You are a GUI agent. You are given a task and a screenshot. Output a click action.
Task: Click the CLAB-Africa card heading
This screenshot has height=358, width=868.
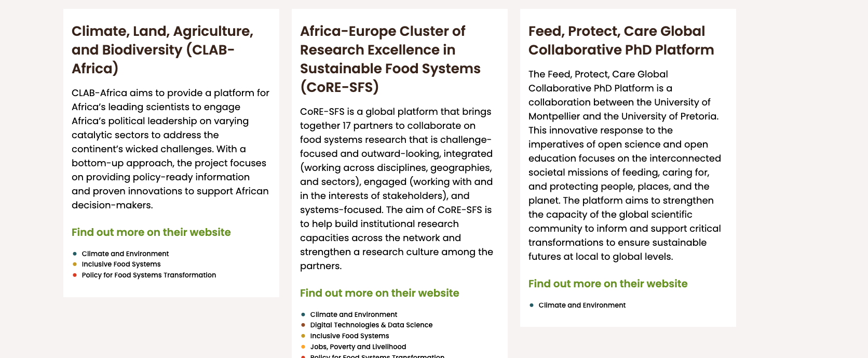click(x=162, y=50)
